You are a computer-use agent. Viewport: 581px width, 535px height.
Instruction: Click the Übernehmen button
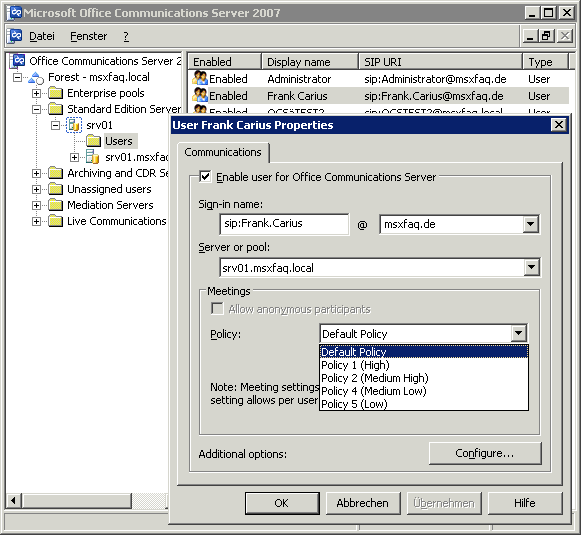(x=444, y=503)
